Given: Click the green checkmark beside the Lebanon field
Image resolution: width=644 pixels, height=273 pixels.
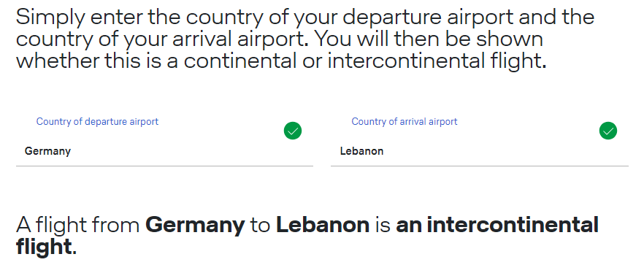Looking at the screenshot, I should (x=607, y=131).
